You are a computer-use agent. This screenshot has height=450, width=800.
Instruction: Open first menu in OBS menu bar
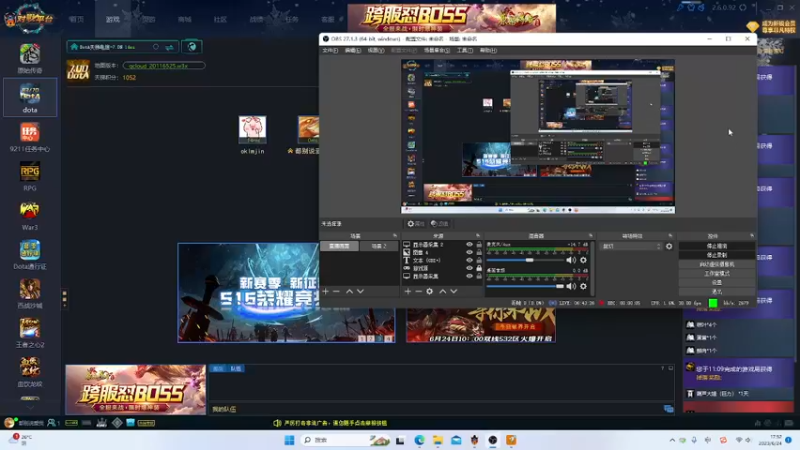pos(330,51)
